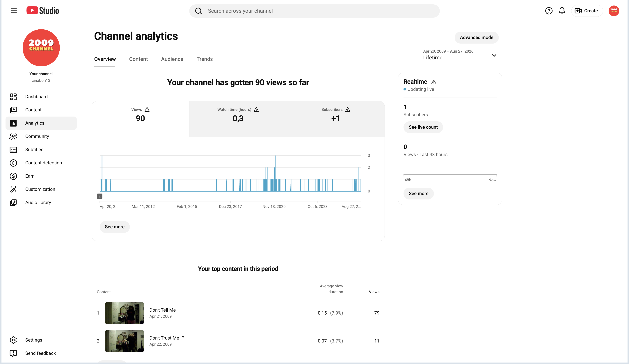Viewport: 629px width, 364px height.
Task: Switch to the Overview tab
Action: pyautogui.click(x=105, y=59)
